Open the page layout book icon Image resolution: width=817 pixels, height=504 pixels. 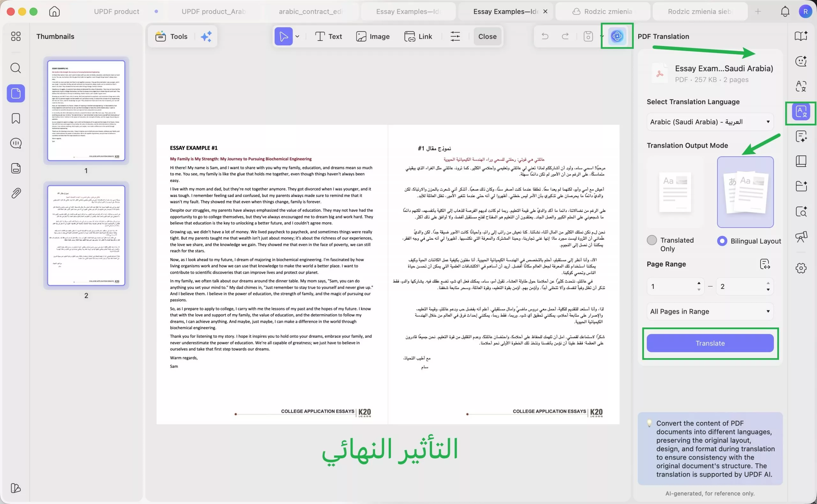coord(801,161)
